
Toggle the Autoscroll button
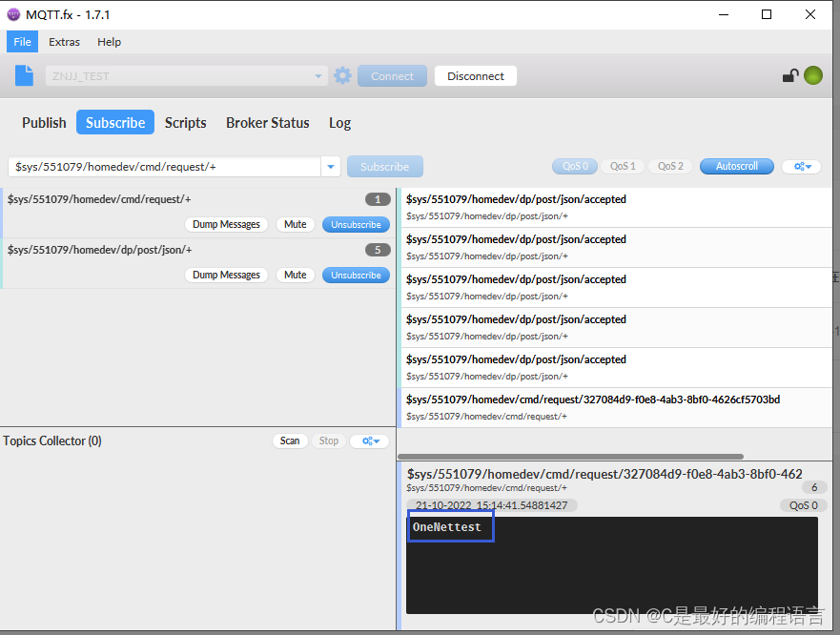[x=737, y=166]
